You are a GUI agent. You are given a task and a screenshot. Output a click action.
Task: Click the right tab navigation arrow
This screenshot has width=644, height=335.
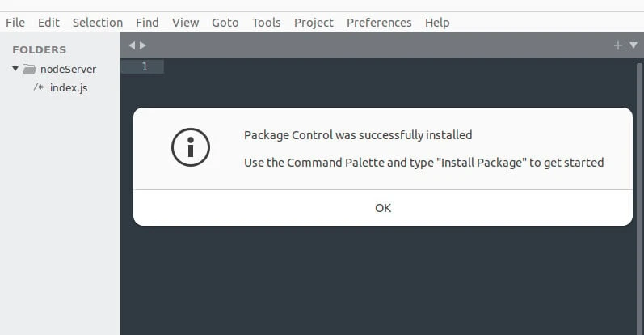tap(143, 45)
